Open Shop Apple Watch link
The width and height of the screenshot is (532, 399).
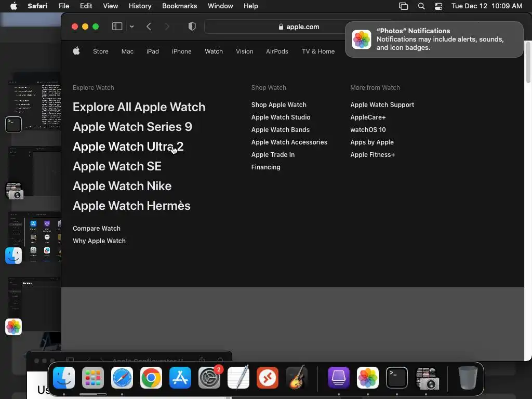coord(279,105)
